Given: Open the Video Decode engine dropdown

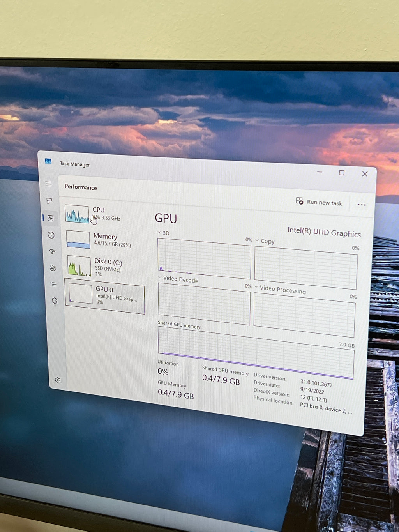Looking at the screenshot, I should point(178,279).
